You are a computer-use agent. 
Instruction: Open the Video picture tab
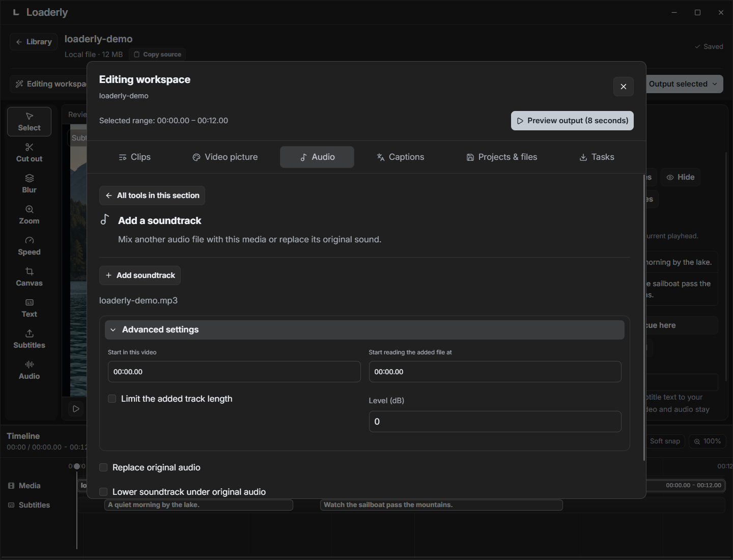click(225, 157)
